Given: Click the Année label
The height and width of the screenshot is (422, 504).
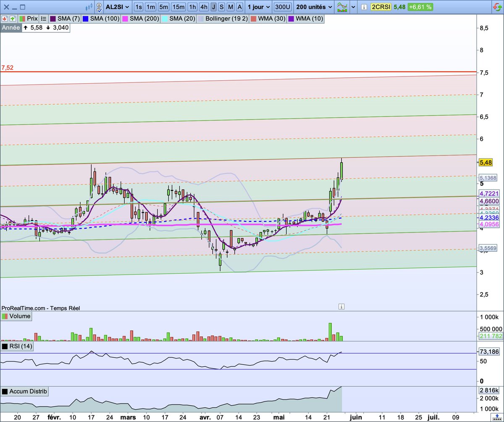Looking at the screenshot, I should click(x=10, y=28).
